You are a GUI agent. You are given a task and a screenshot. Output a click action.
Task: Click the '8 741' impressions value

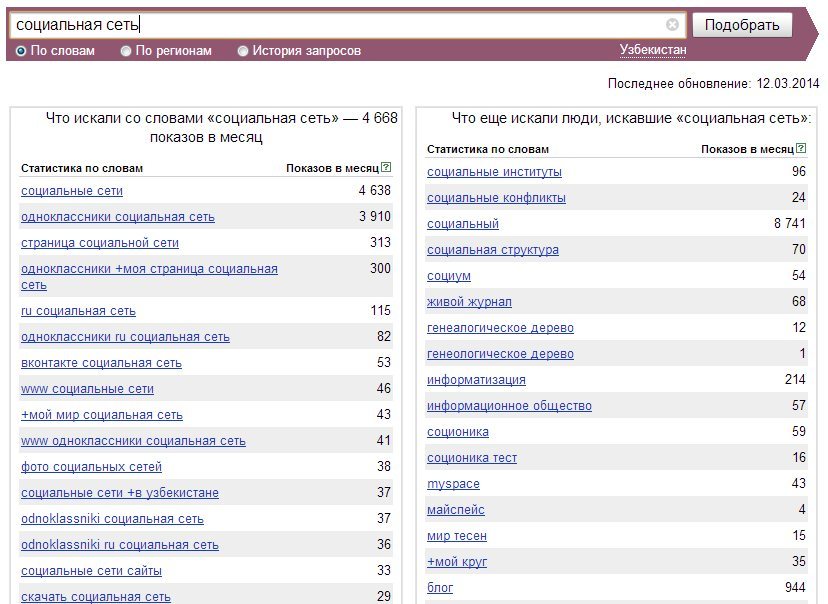click(x=789, y=223)
